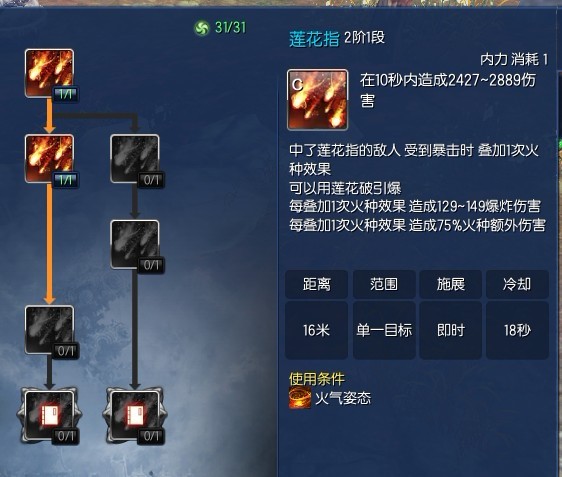
Task: Click the 使用条件 section label
Action: pos(317,378)
